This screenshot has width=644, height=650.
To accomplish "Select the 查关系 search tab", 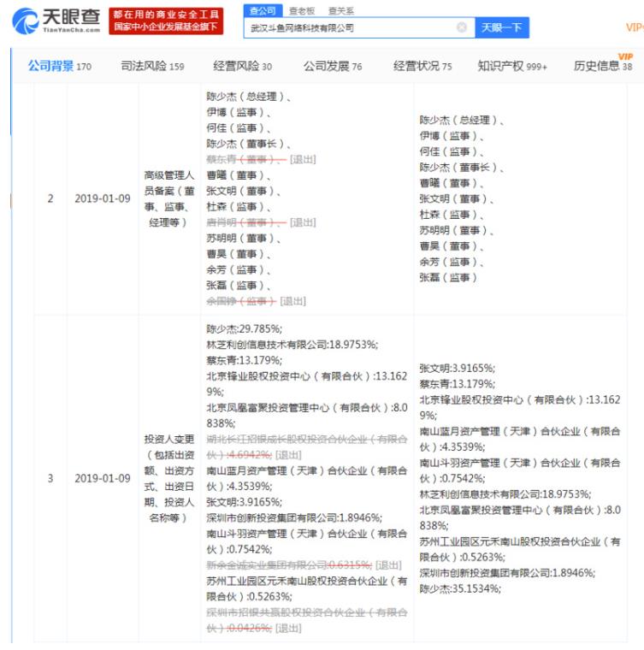I will pyautogui.click(x=340, y=11).
